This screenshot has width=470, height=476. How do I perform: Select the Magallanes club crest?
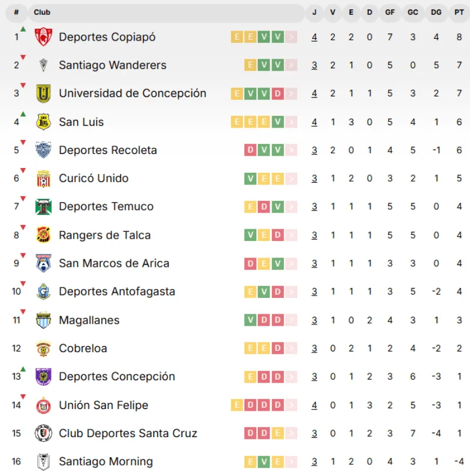point(43,320)
